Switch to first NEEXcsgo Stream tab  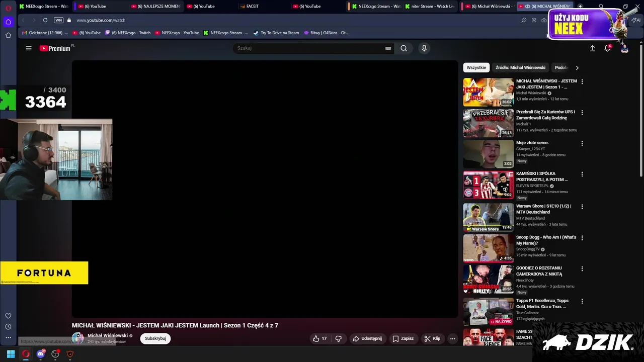point(44,7)
